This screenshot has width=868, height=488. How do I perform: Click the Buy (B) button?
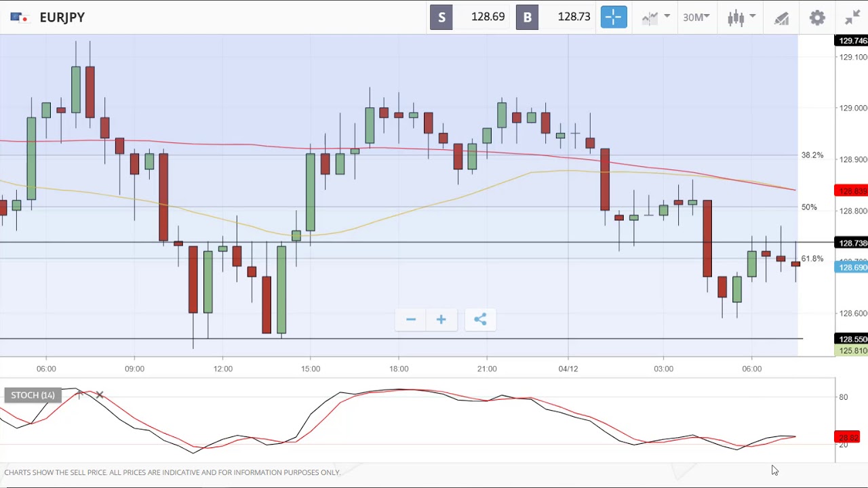point(527,17)
